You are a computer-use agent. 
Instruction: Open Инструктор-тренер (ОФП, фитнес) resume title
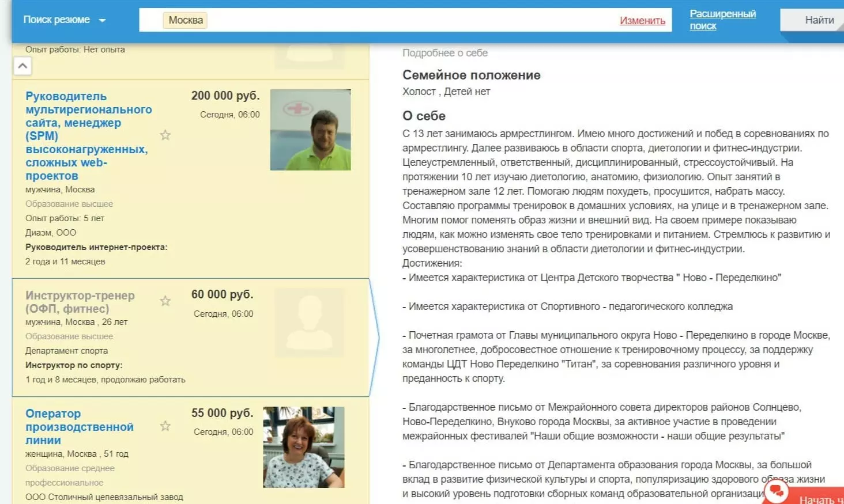(80, 302)
